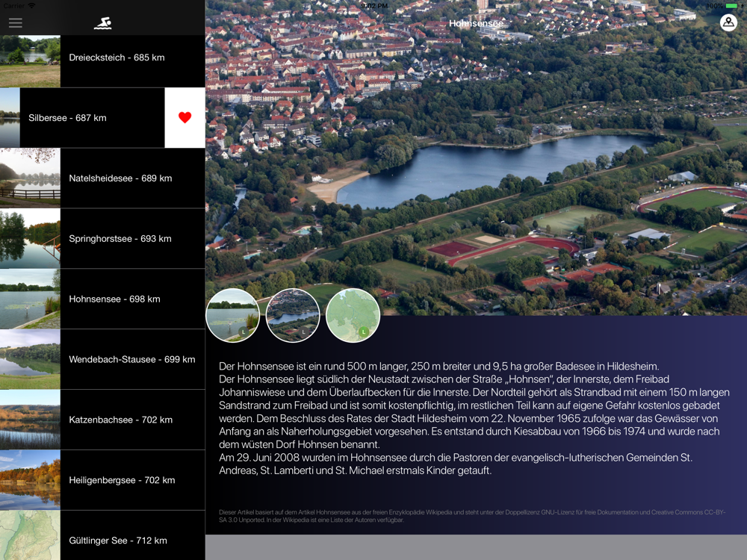Select Natelsheidesee - 689 km entry
Viewport: 747px width, 560px height.
tap(102, 178)
